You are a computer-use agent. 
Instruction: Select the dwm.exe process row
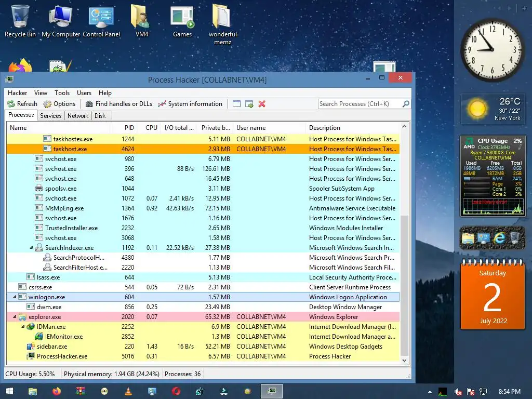pos(203,307)
